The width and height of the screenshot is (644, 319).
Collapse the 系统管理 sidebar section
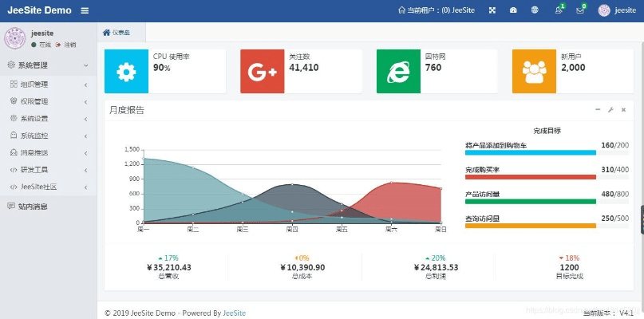[48, 65]
